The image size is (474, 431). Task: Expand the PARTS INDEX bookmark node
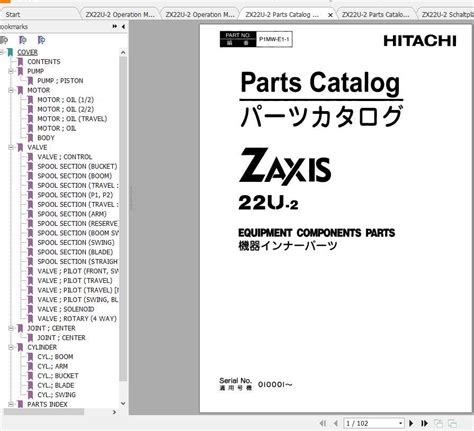pos(11,404)
